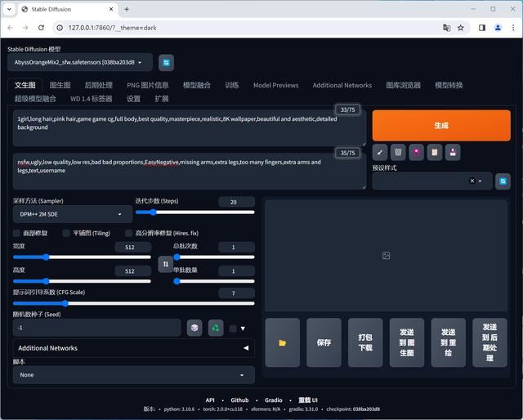Open the output folder with folder icon
Screen dimensions: 523x420
pyautogui.click(x=283, y=342)
